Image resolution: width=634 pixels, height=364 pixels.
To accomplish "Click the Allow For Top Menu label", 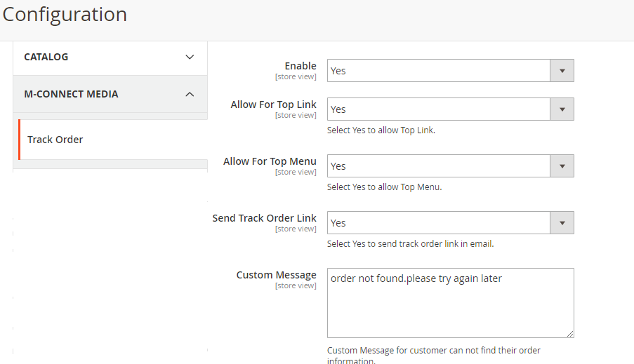I will tap(270, 161).
